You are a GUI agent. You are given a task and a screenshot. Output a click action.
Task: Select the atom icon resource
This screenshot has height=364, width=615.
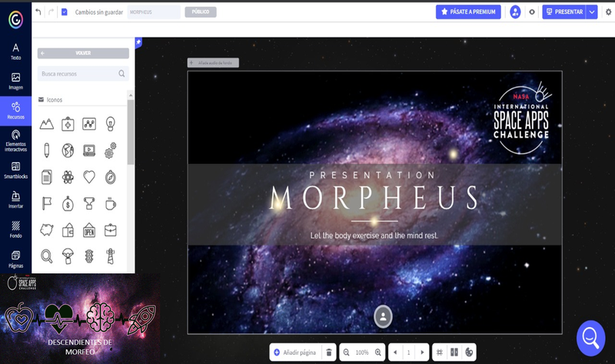68,177
